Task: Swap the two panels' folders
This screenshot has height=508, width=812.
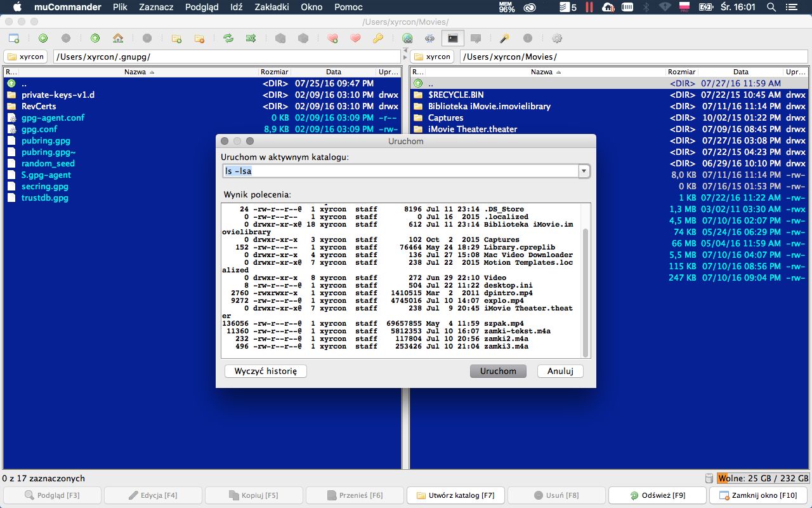Action: (x=228, y=38)
